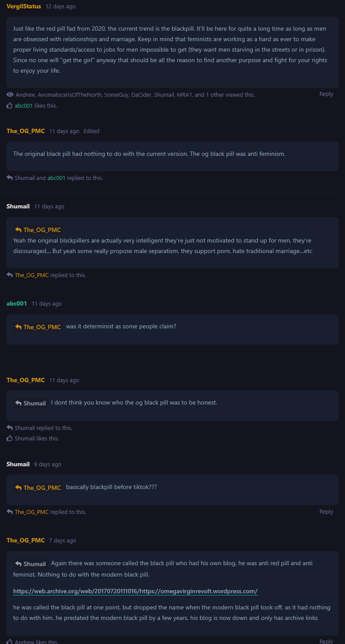The width and height of the screenshot is (345, 644).
Task: Click 'The_OG_PMC replied to this' under Shumail's first comment
Action: pos(50,275)
